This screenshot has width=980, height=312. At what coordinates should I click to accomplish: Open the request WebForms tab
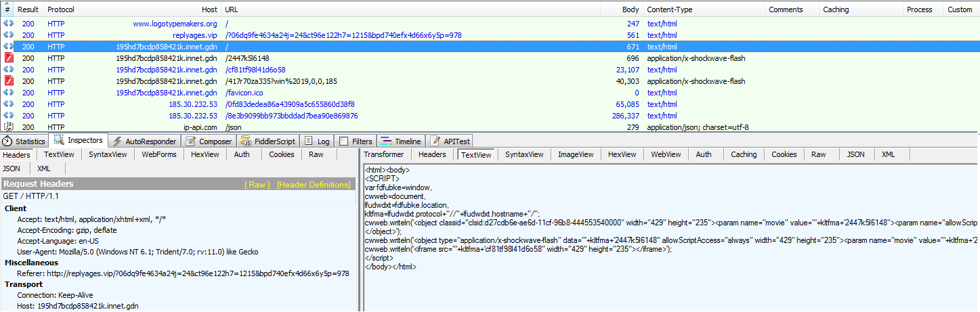pyautogui.click(x=159, y=154)
